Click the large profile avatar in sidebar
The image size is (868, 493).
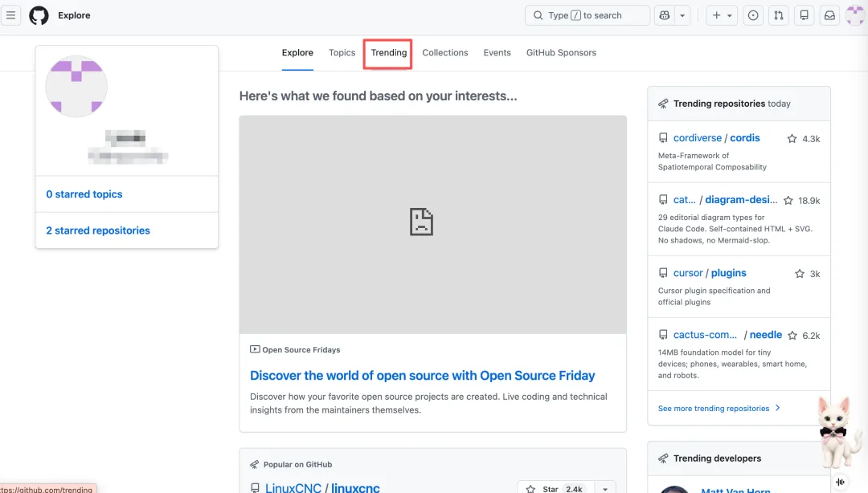[x=76, y=86]
